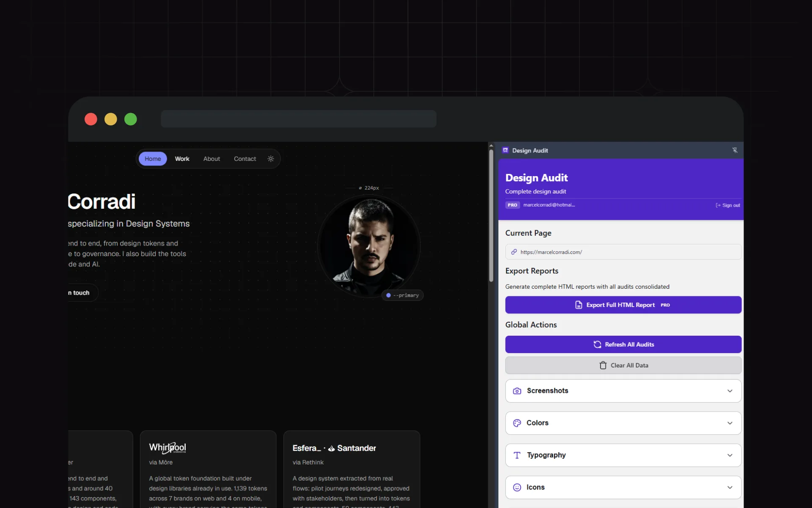Click the page vertical scrollbar thumb
812x508 pixels.
[491, 215]
